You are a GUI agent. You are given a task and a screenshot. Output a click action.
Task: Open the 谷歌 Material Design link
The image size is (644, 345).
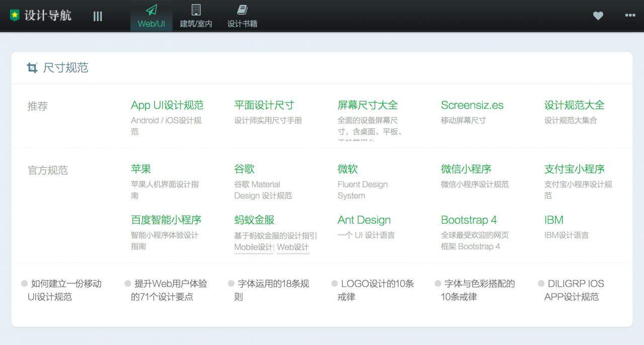point(244,169)
